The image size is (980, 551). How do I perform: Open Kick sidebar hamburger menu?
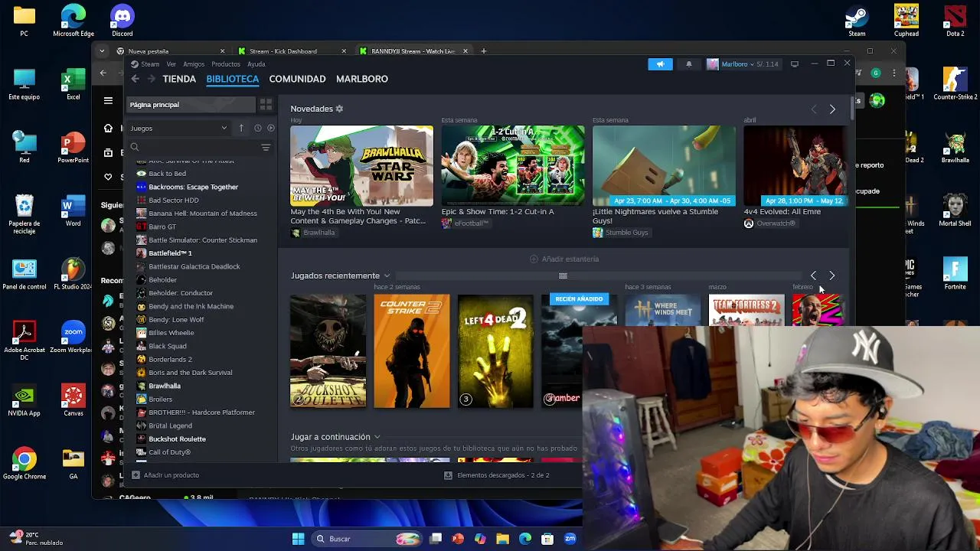click(108, 100)
